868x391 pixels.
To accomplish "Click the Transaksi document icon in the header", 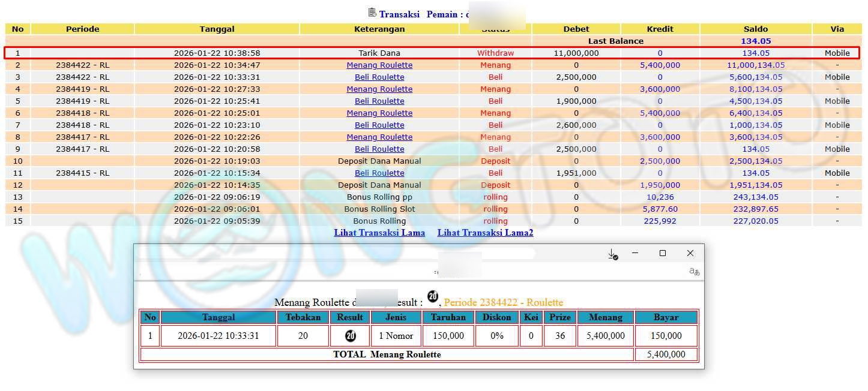I will coord(372,13).
